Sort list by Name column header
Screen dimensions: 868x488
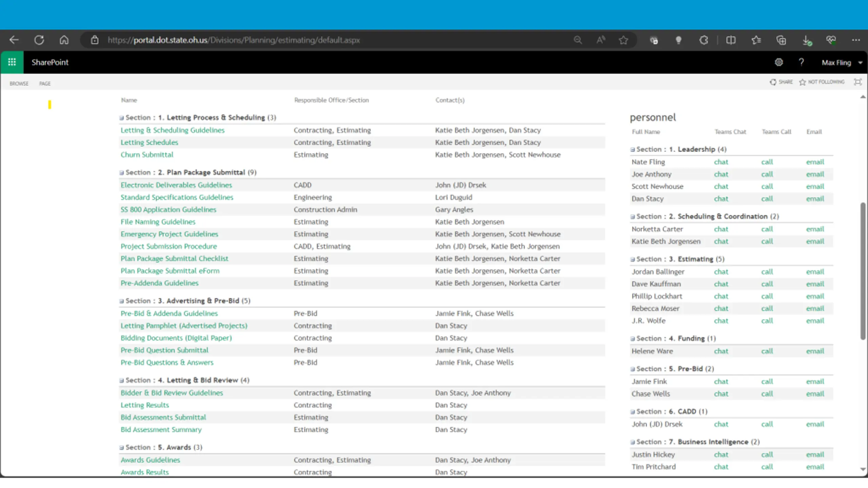(x=129, y=100)
